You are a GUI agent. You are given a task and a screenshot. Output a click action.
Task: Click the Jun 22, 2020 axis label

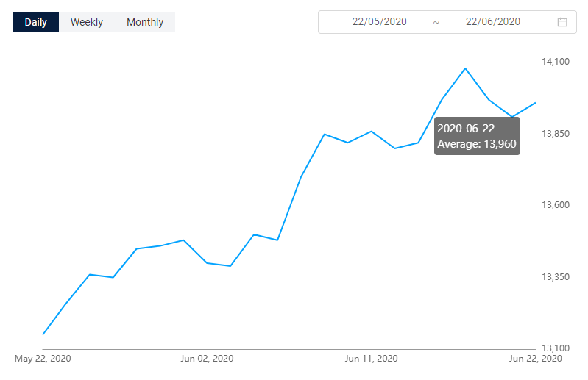click(x=536, y=359)
